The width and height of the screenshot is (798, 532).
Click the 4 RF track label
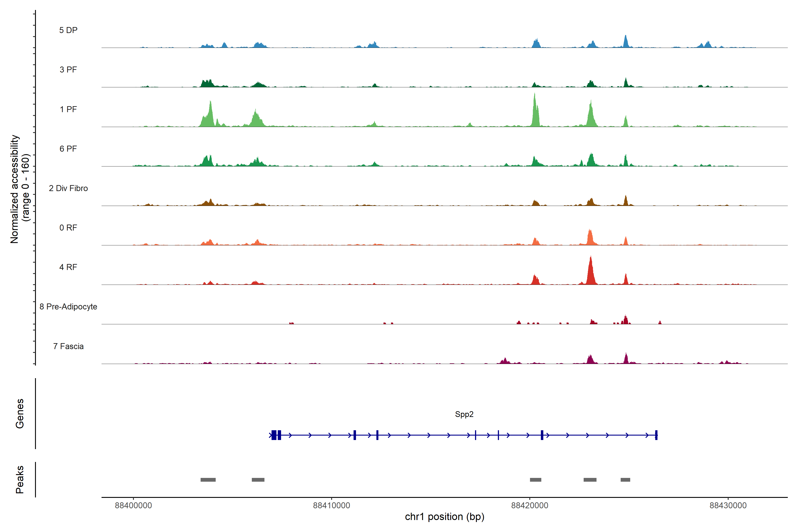pos(68,267)
